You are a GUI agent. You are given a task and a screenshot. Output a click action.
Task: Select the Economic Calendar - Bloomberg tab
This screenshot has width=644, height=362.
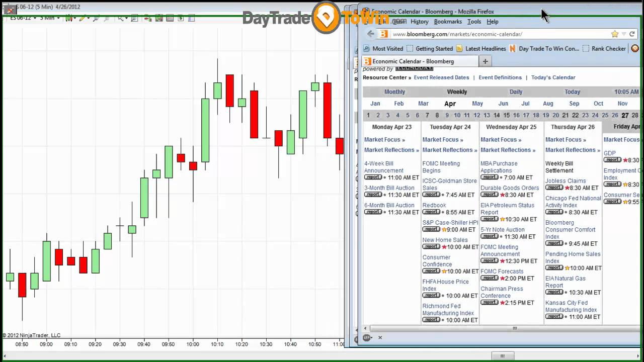click(420, 61)
